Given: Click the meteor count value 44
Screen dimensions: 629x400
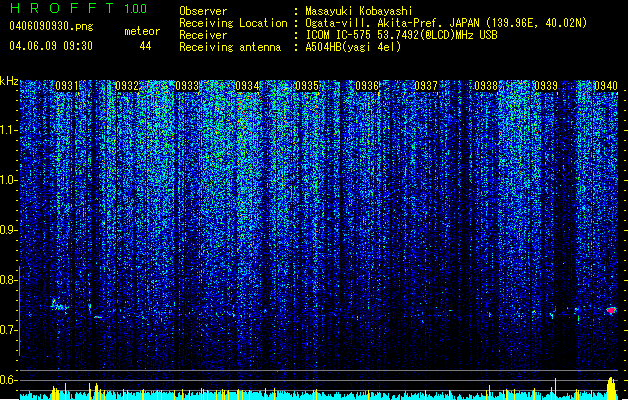Looking at the screenshot, I should [145, 46].
